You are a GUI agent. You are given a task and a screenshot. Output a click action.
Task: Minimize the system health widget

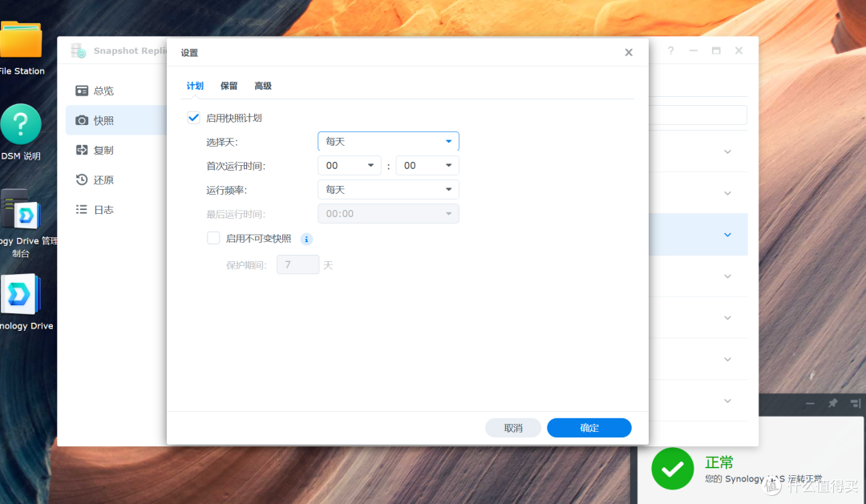click(x=810, y=404)
